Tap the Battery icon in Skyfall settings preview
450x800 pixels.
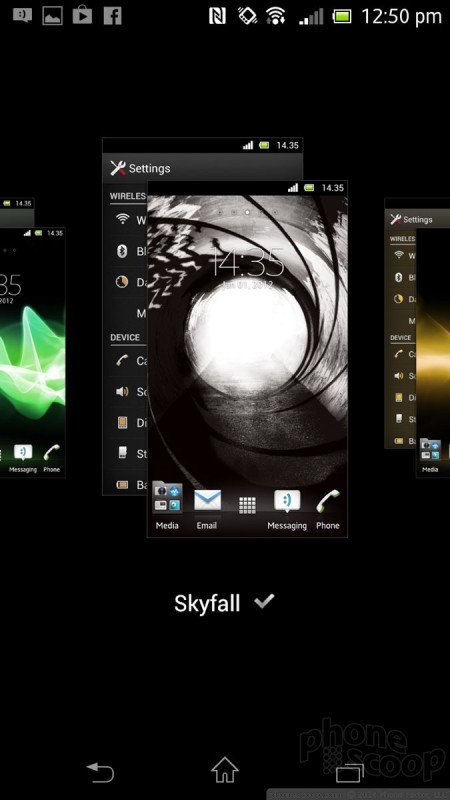click(x=122, y=485)
